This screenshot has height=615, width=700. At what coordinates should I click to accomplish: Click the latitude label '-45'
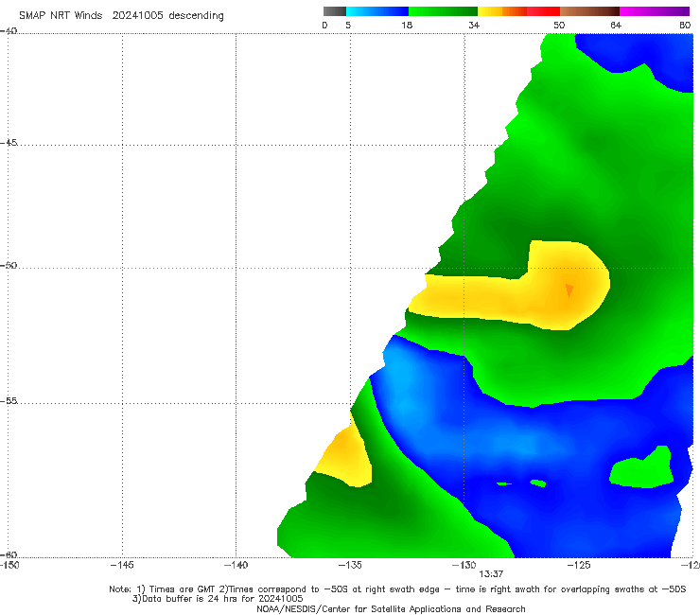tap(9, 143)
